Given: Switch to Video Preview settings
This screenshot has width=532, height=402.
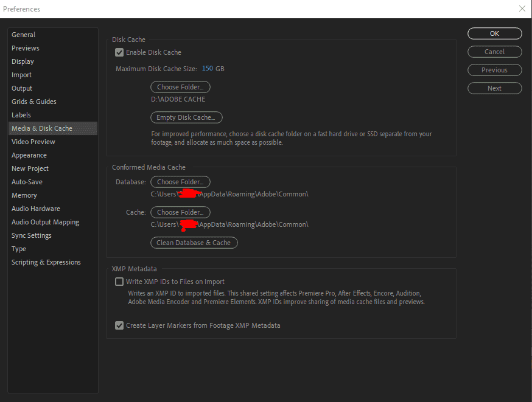Looking at the screenshot, I should point(33,142).
